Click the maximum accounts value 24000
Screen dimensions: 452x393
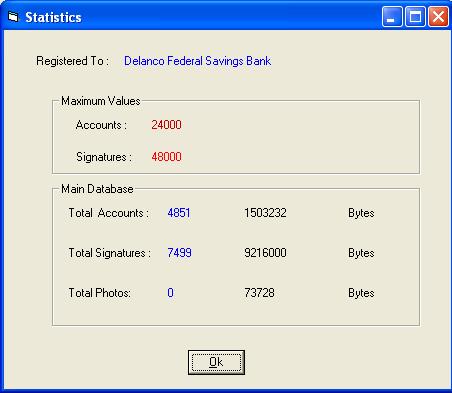click(166, 125)
